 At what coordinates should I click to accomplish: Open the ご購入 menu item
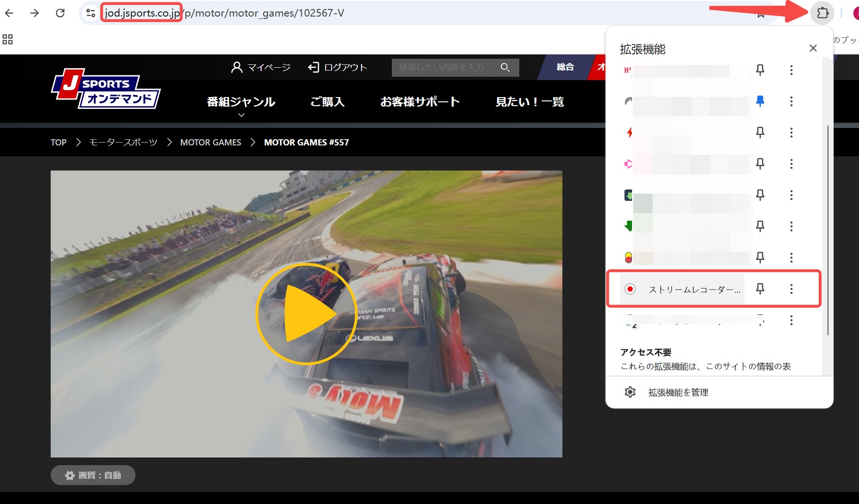coord(327,102)
